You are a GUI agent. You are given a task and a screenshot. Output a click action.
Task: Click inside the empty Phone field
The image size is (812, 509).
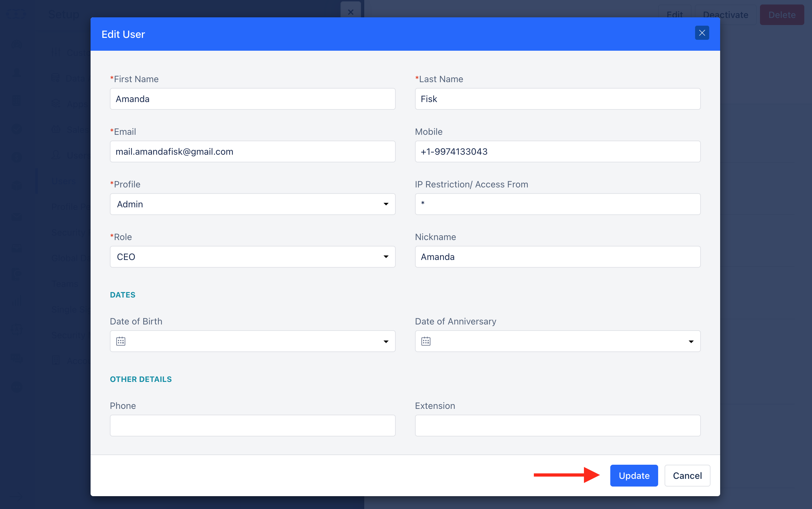[252, 425]
